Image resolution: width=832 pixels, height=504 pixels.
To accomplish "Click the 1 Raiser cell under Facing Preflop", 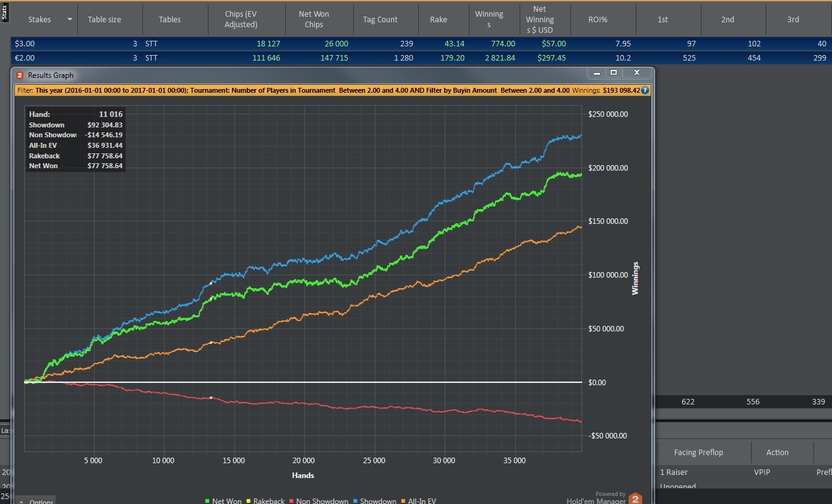I will click(x=674, y=472).
